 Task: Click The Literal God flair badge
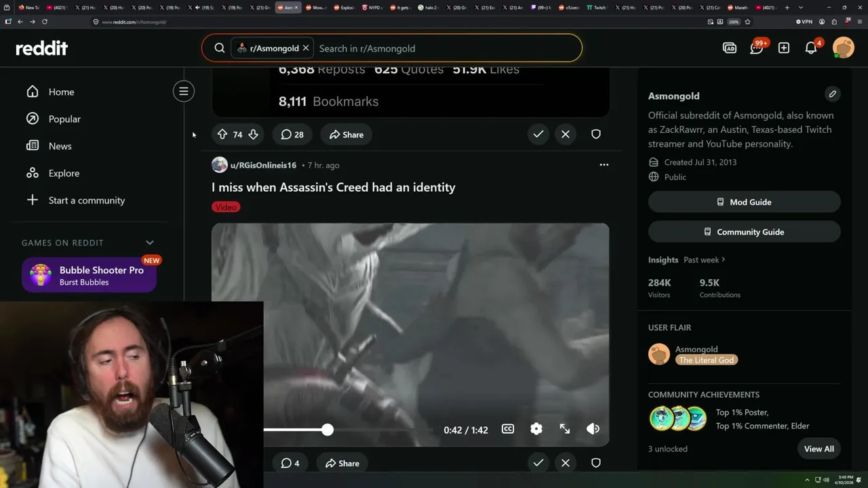[x=707, y=360]
